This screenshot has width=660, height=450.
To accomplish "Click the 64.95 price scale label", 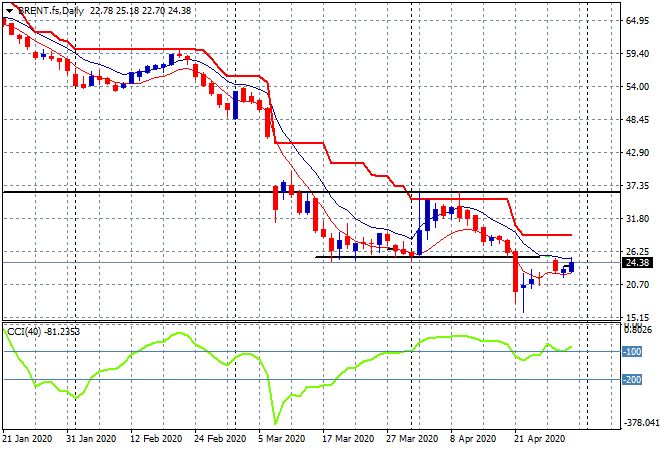I will 638,21.
